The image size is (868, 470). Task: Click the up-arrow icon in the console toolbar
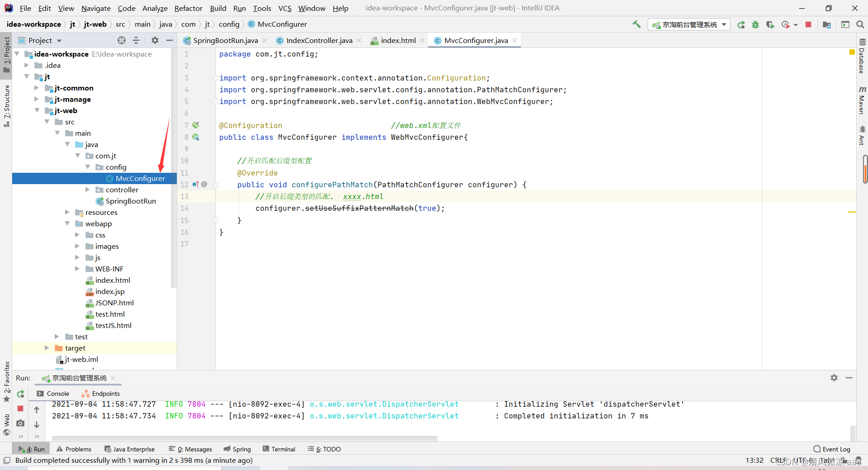37,409
